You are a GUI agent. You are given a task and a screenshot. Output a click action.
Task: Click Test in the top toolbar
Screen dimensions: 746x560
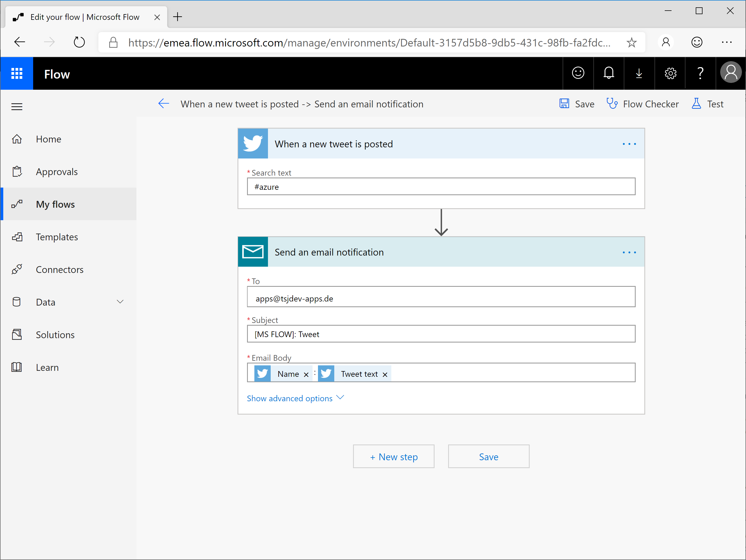pos(708,104)
